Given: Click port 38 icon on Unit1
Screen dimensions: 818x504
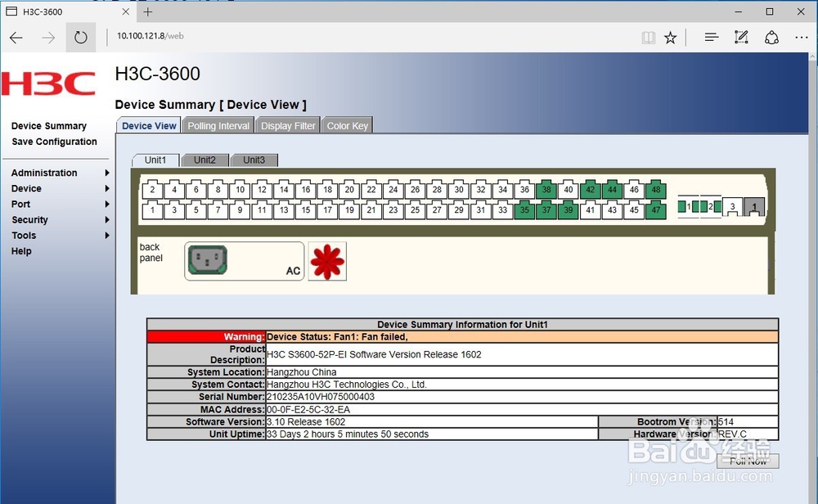Looking at the screenshot, I should pyautogui.click(x=546, y=189).
